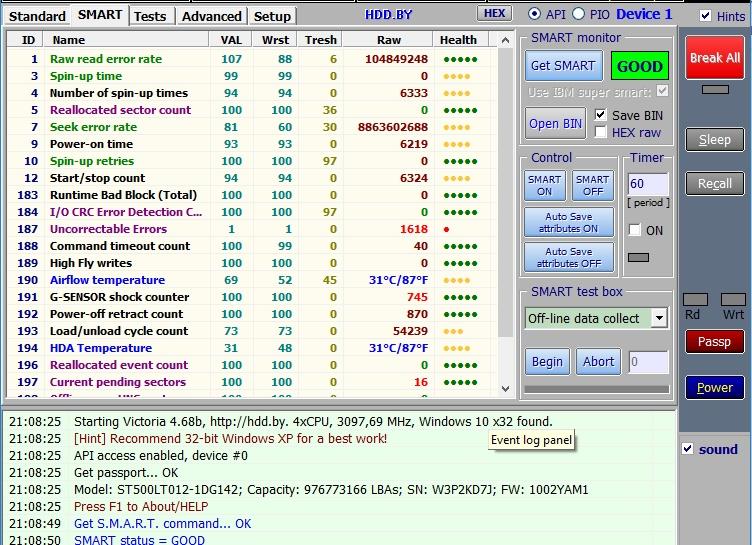Image resolution: width=752 pixels, height=545 pixels.
Task: Select the G-SENSOR shock counter row
Action: tap(252, 297)
